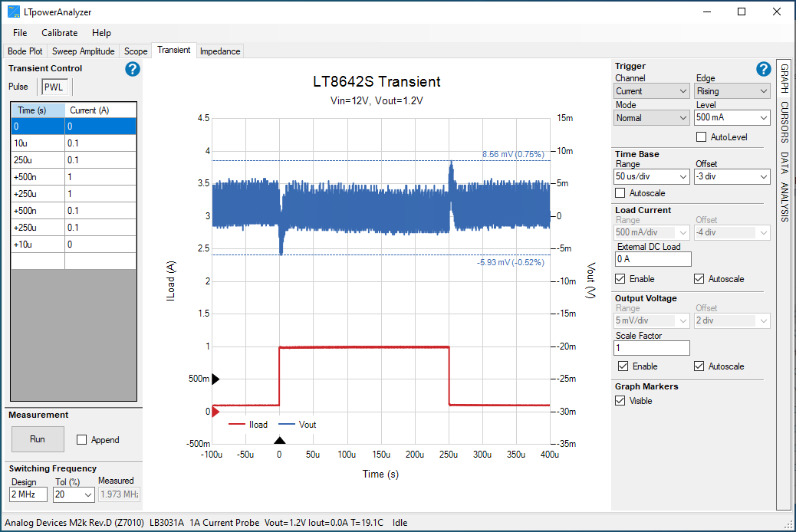Screen dimensions: 796x532
Task: Open the trigger Mode dropdown showing Normal
Action: (x=651, y=117)
